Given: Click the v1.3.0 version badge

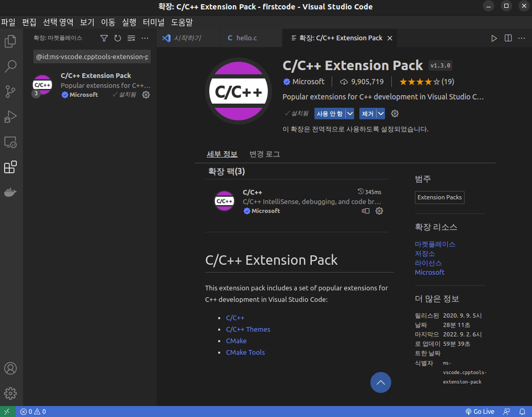Looking at the screenshot, I should point(440,65).
